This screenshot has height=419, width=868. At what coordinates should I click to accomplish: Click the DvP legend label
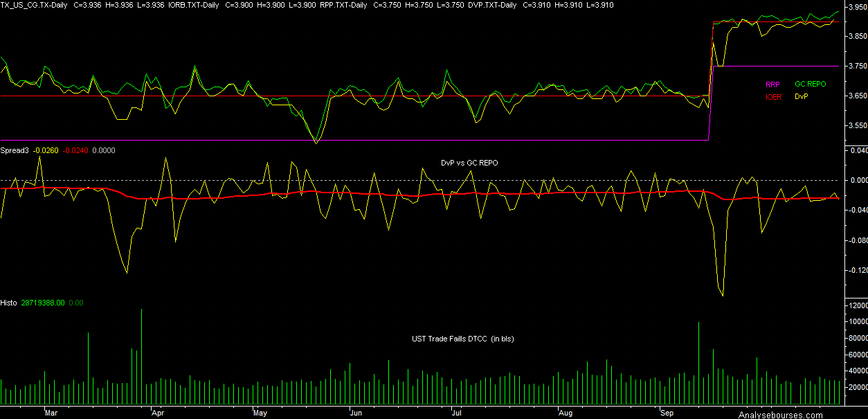point(801,97)
